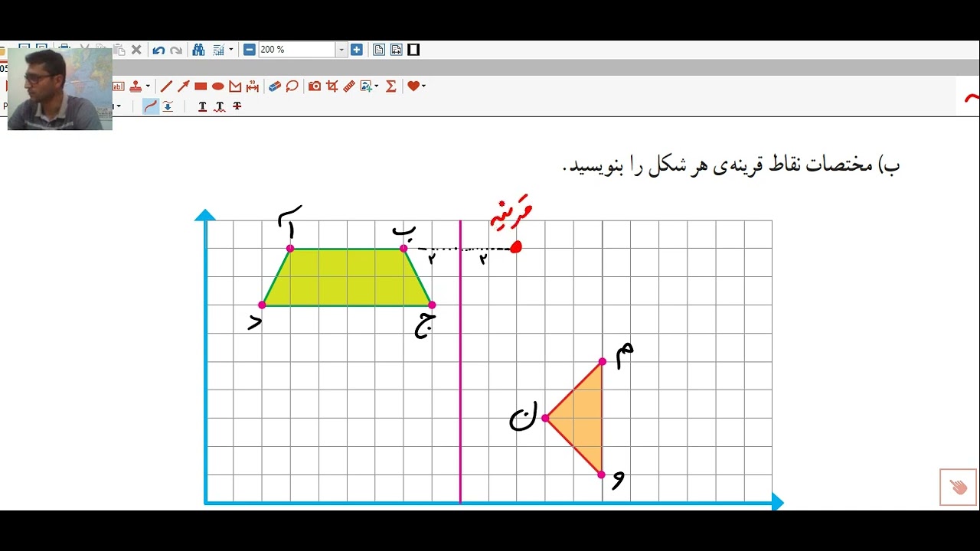980x551 pixels.
Task: Select the Eraser tool
Action: (x=276, y=86)
